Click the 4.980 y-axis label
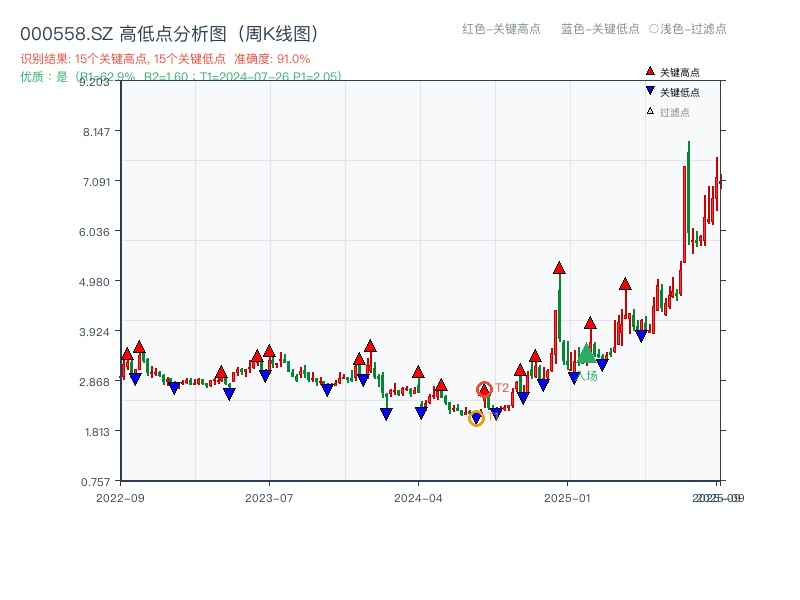This screenshot has width=800, height=600. (94, 282)
